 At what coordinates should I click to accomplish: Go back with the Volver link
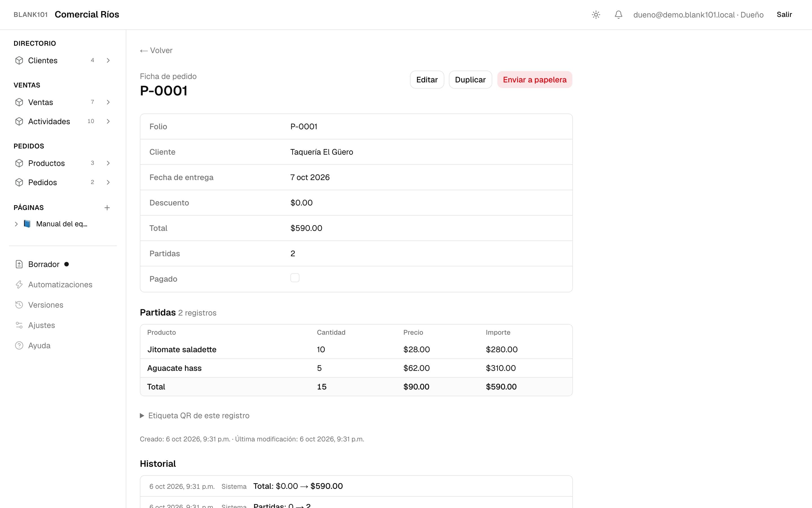pos(156,51)
